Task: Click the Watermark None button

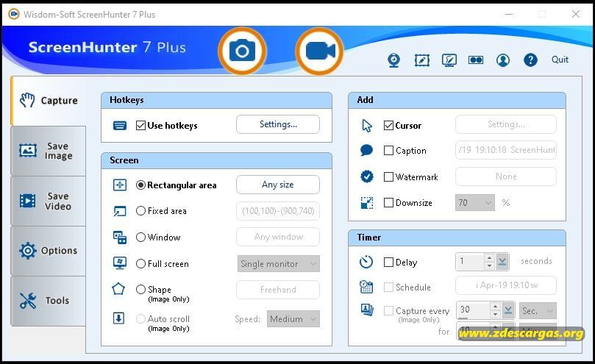Action: coord(506,176)
